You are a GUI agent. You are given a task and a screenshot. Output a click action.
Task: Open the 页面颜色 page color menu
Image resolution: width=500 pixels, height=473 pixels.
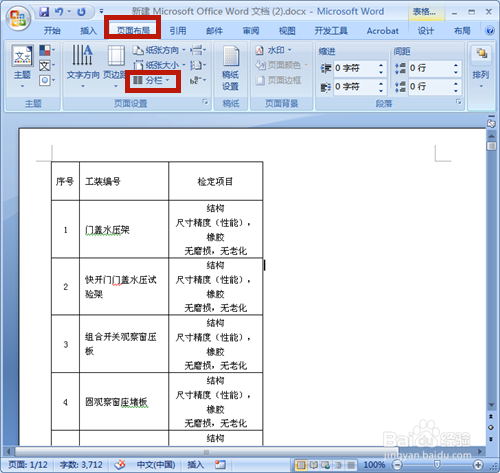point(282,65)
